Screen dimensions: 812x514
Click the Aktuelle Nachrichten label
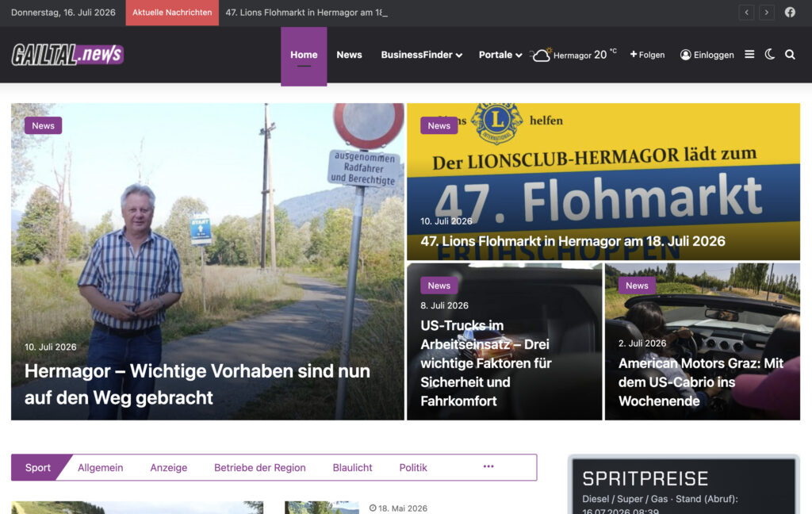[x=172, y=13]
